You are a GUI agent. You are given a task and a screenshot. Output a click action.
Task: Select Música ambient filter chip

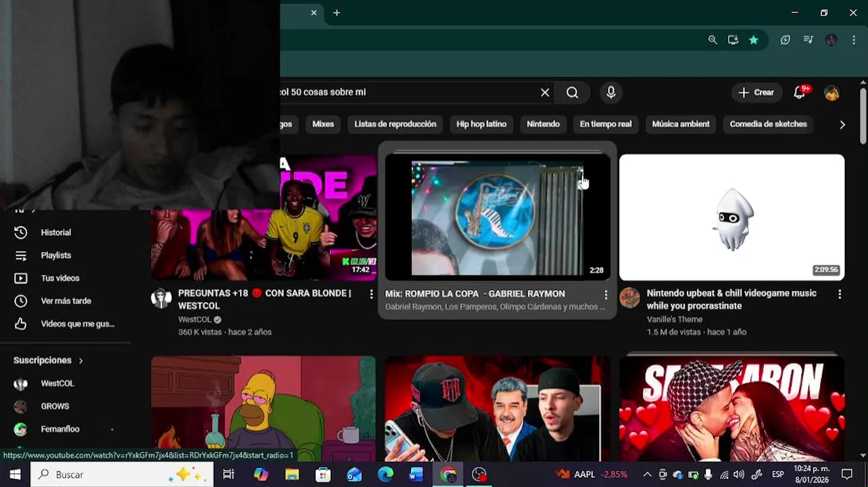(681, 124)
